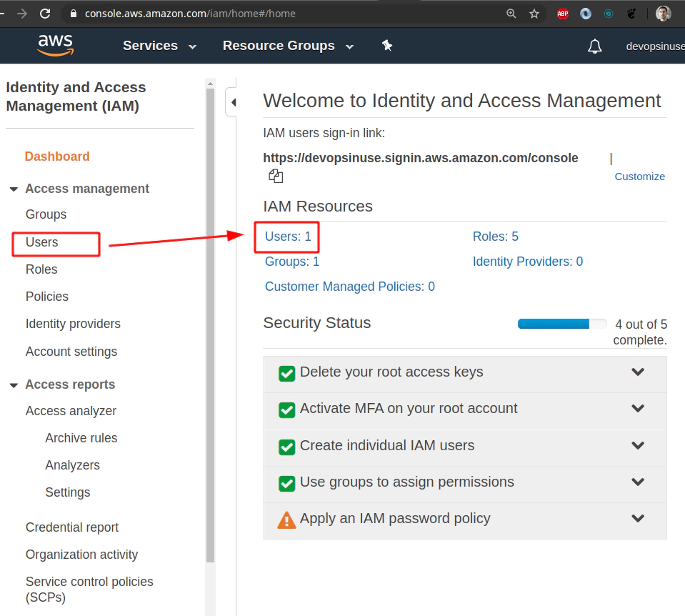Open the Resource Groups dropdown

point(288,46)
